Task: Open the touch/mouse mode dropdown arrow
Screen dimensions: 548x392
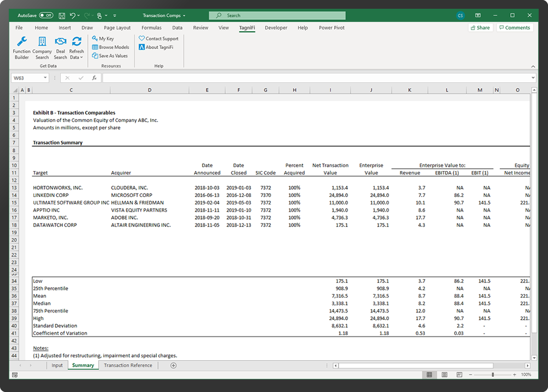Action: click(x=106, y=15)
